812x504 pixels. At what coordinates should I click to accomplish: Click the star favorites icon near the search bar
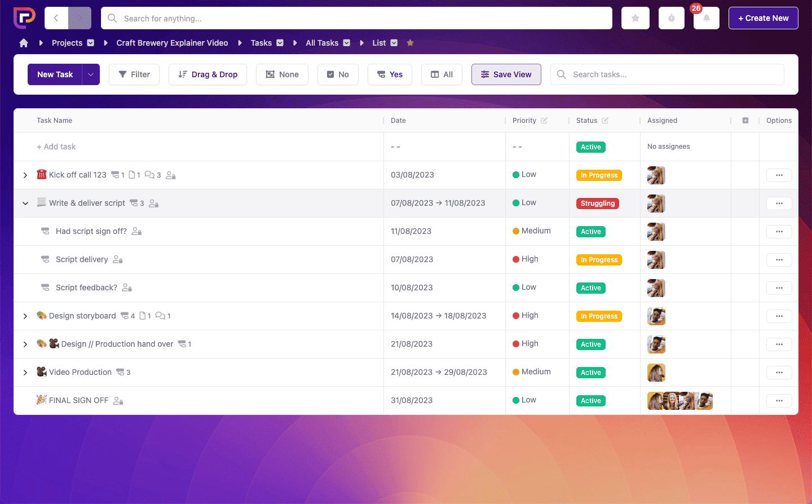tap(635, 18)
